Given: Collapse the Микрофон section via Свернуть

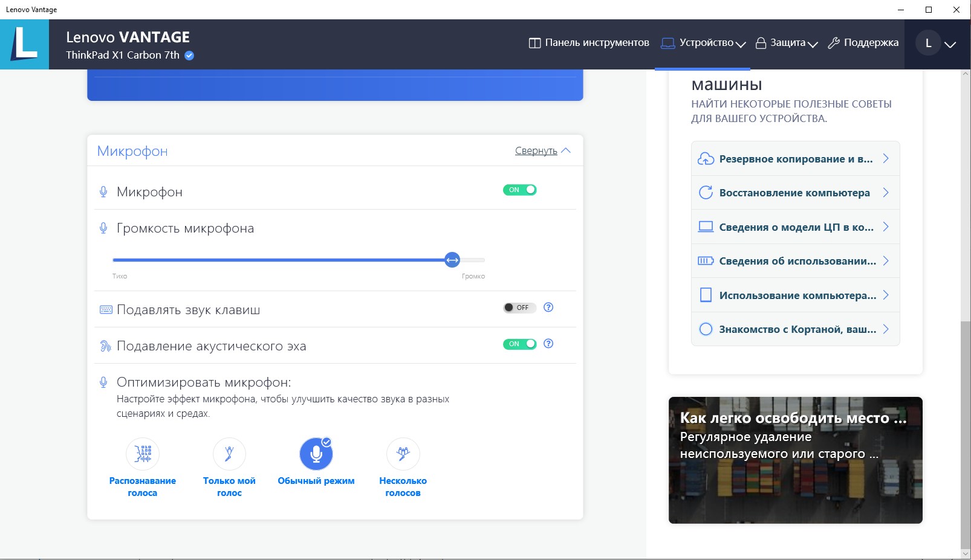Looking at the screenshot, I should [x=542, y=150].
